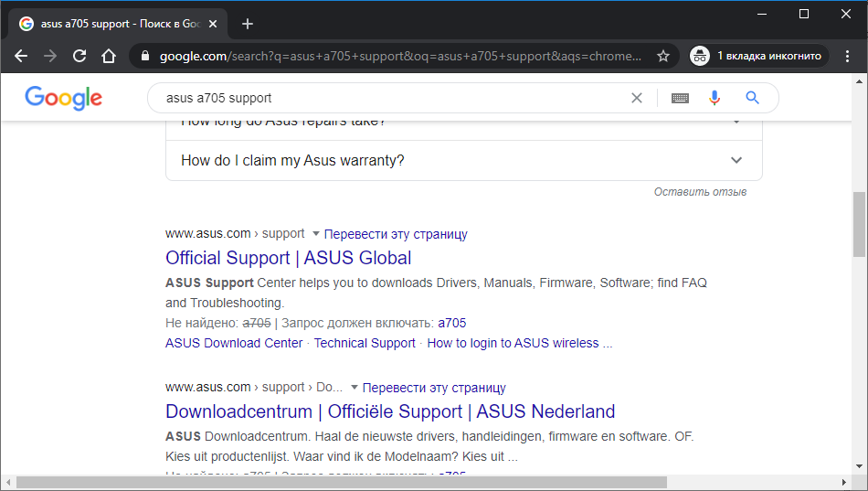Open Chrome's three-dot menu
Image resolution: width=868 pixels, height=491 pixels.
(x=848, y=56)
